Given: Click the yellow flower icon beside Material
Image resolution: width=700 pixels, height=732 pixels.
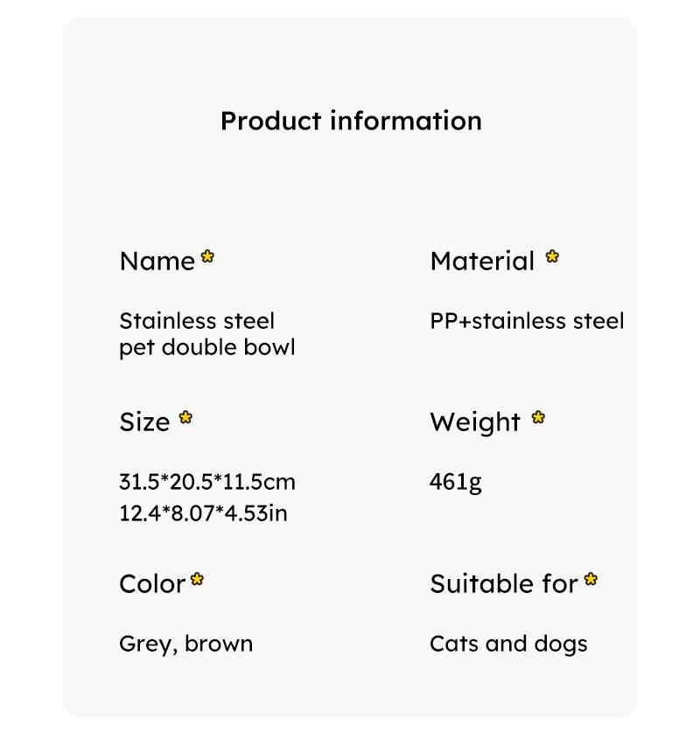Looking at the screenshot, I should 552,257.
